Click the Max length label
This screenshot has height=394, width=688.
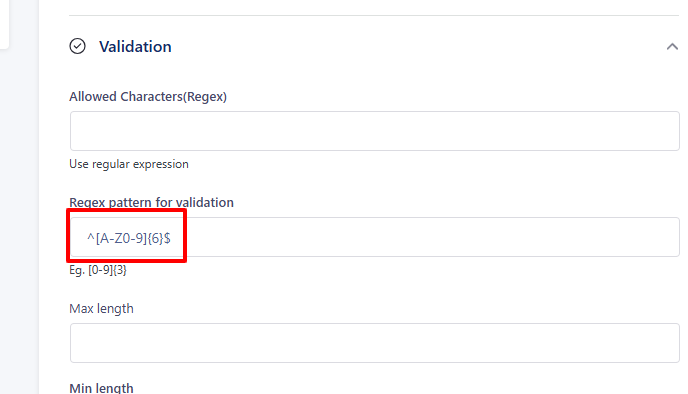(x=101, y=308)
